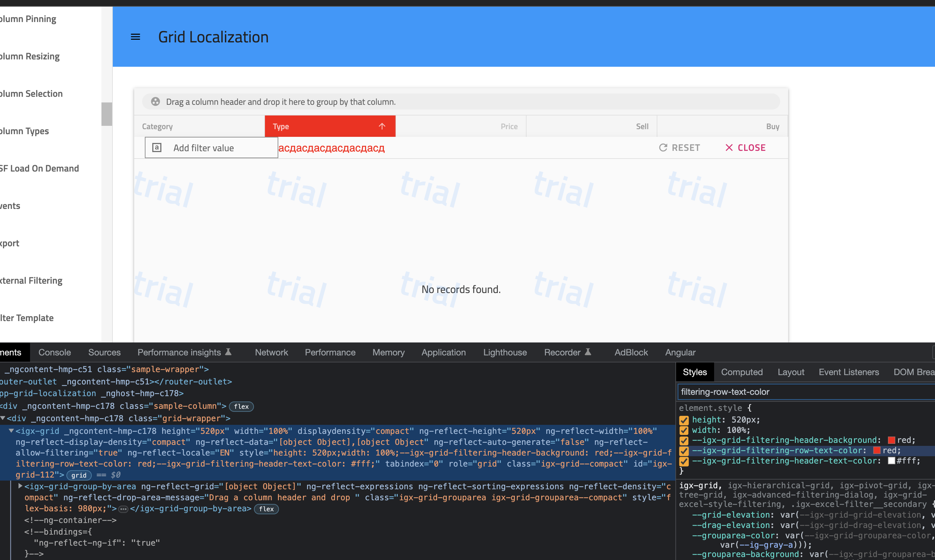Image resolution: width=935 pixels, height=560 pixels.
Task: Click the sort arrow on the Type column
Action: (x=382, y=126)
